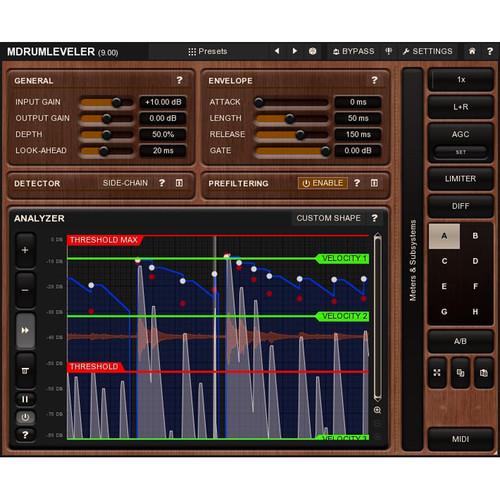Load next preset arrow

point(295,51)
